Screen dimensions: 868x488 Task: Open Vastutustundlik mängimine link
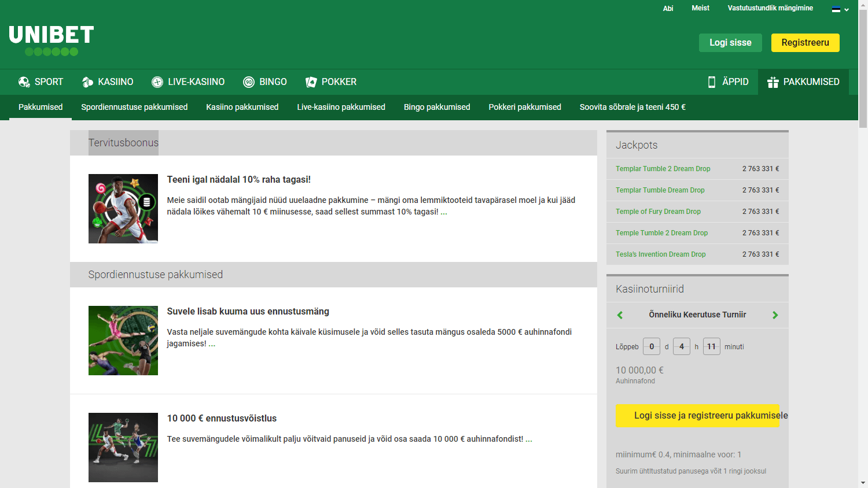[770, 8]
